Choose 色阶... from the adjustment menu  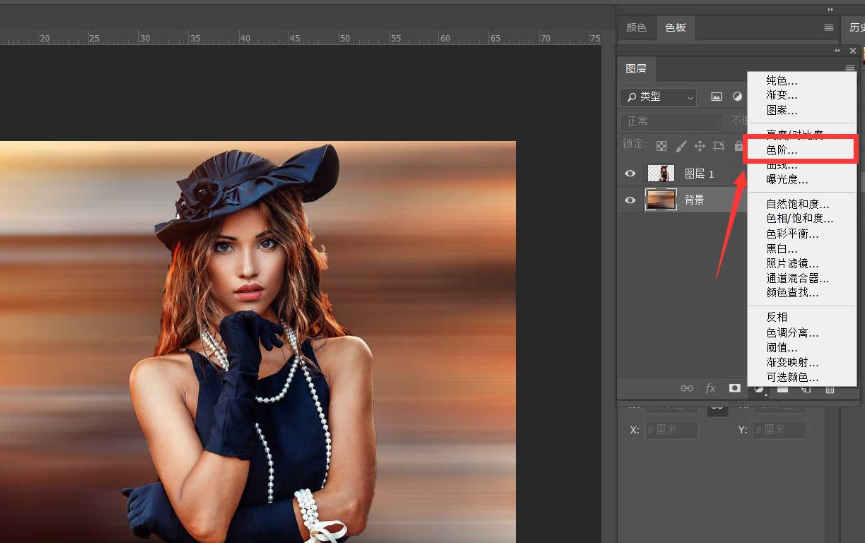782,150
